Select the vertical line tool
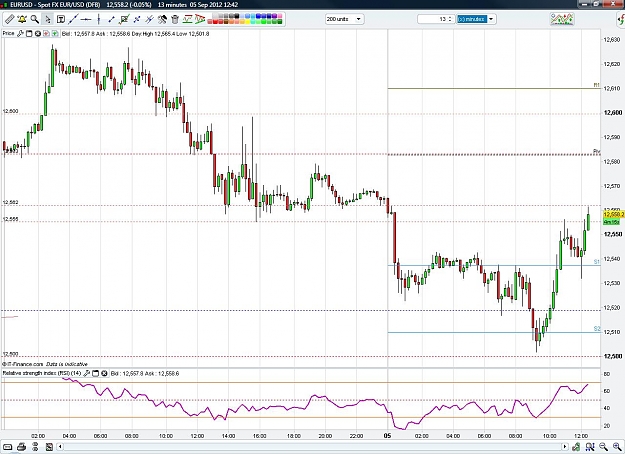 pyautogui.click(x=98, y=19)
